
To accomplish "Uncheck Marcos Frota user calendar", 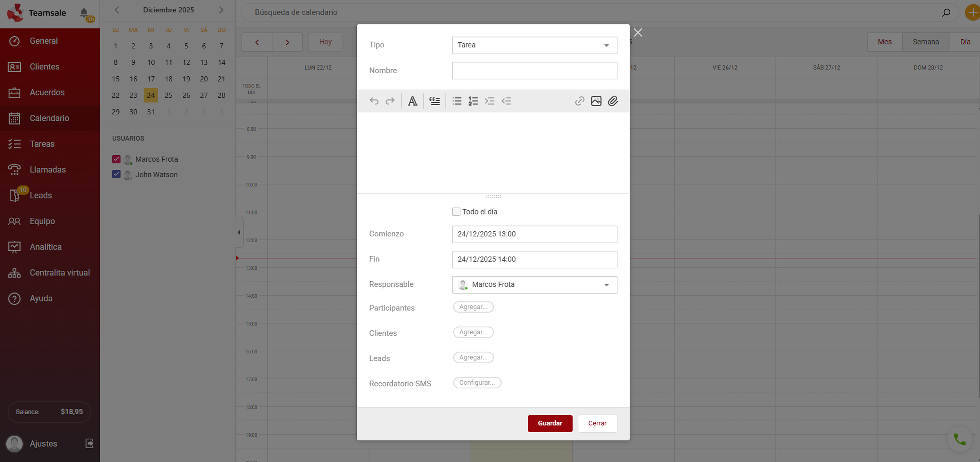I will tap(116, 159).
